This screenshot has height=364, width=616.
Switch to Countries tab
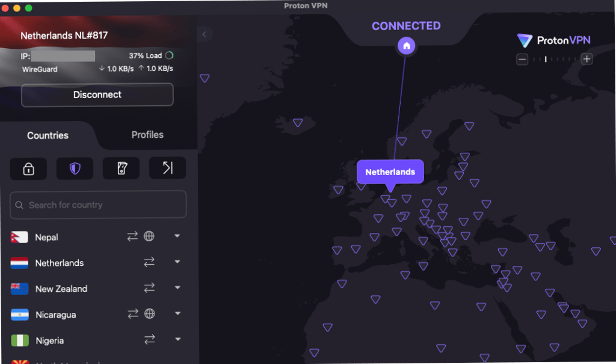48,135
